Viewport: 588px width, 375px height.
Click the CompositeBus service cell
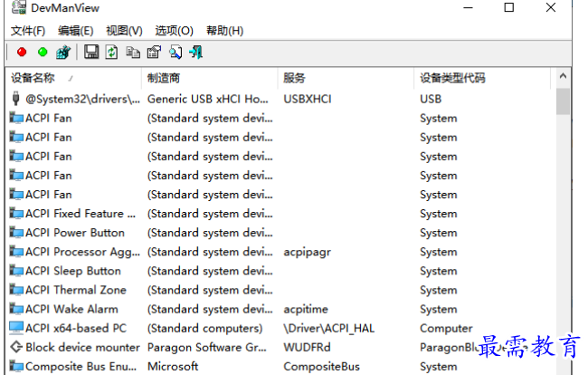coord(321,366)
